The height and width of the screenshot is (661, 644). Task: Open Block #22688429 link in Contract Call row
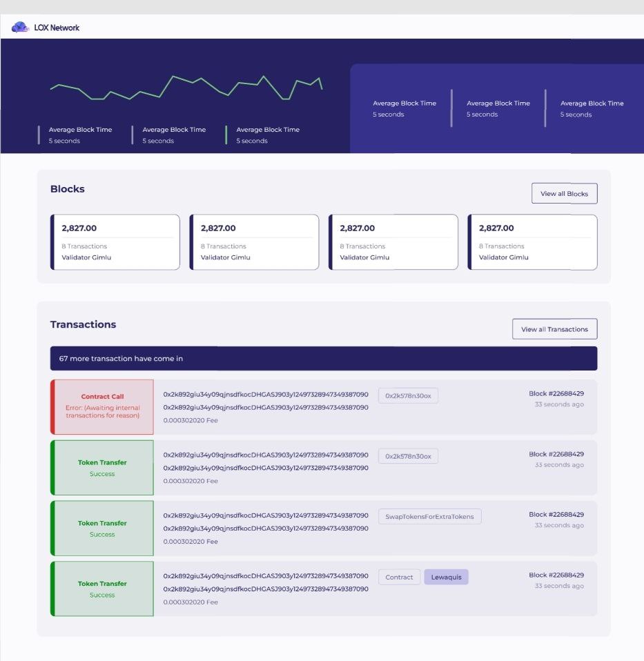pos(556,393)
